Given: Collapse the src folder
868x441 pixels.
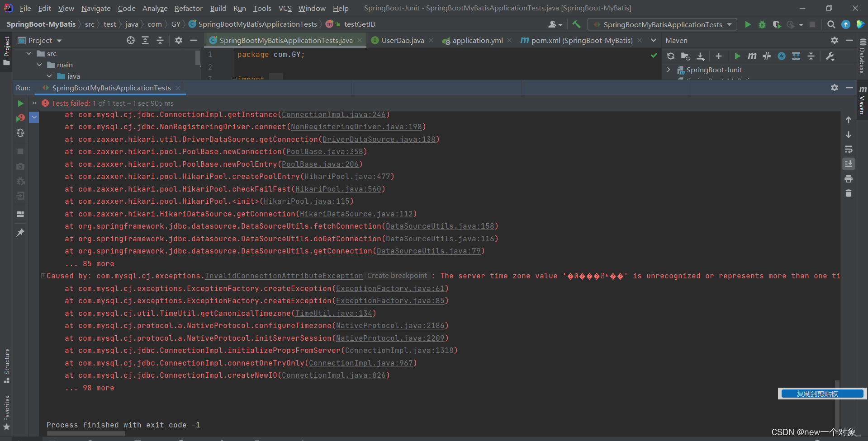Looking at the screenshot, I should click(29, 53).
